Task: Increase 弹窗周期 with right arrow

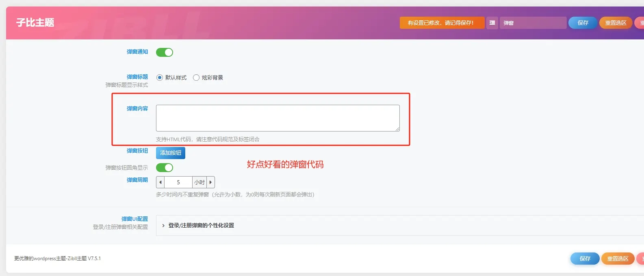Action: point(210,182)
